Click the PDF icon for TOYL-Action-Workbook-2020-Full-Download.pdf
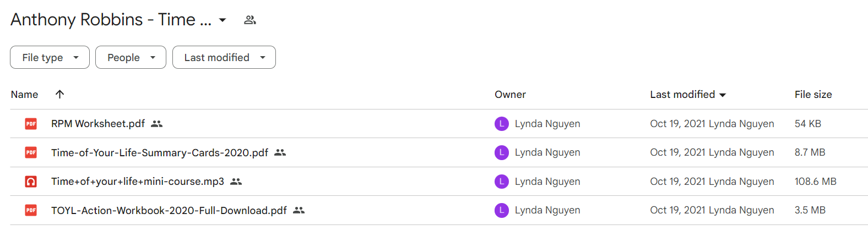The image size is (868, 252). [31, 210]
